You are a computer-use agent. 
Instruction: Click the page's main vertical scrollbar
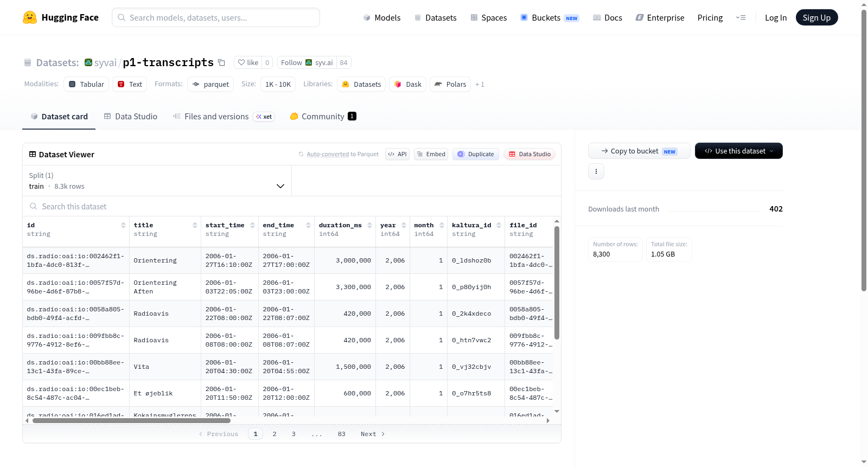coord(864,150)
